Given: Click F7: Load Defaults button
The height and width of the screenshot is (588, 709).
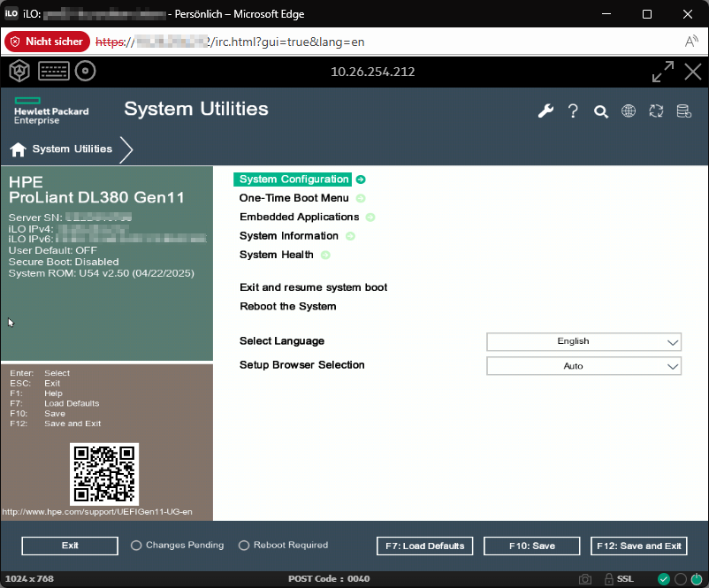Looking at the screenshot, I should coord(424,546).
